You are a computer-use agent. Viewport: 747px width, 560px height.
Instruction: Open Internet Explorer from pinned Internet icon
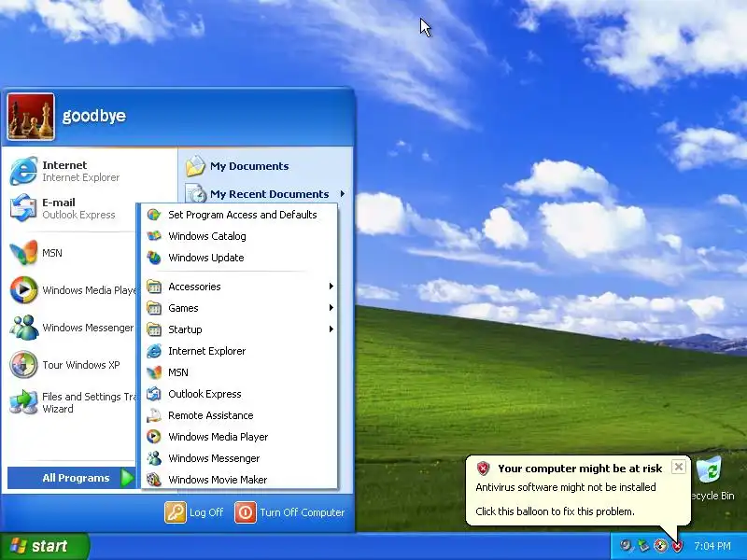(x=23, y=171)
